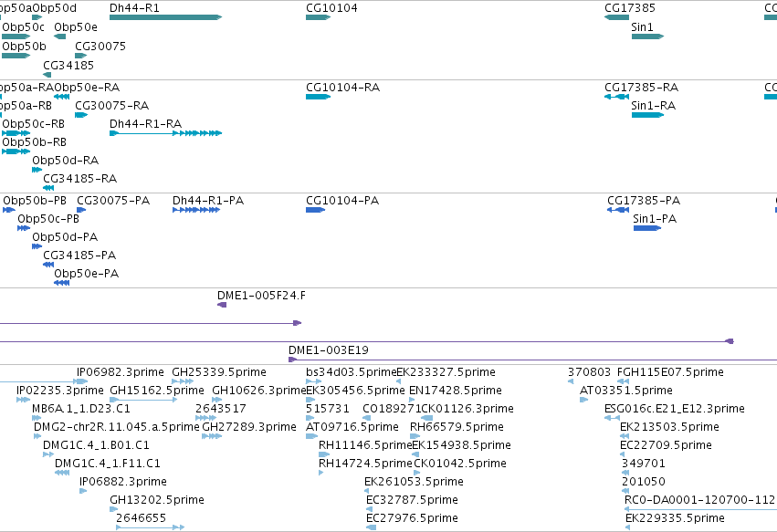Click the DME1-003E19 clone label
Screen dimensions: 777x532
tap(329, 350)
